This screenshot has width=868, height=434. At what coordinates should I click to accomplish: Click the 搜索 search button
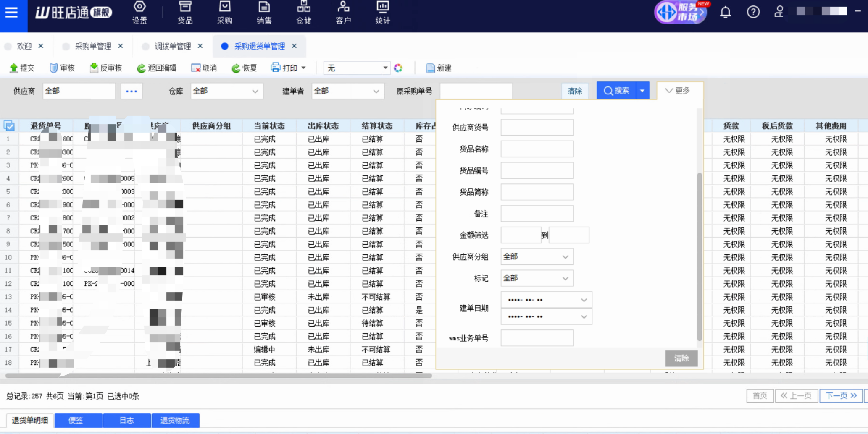(616, 91)
